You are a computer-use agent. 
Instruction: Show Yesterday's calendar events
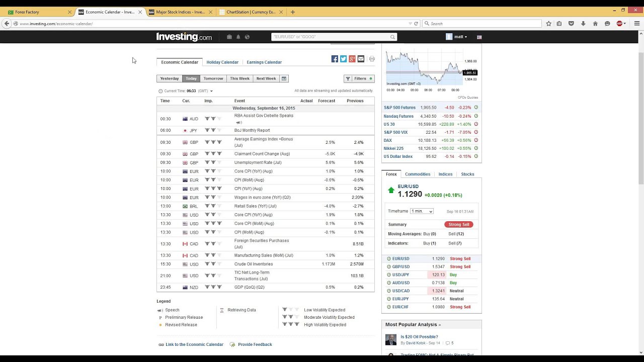pyautogui.click(x=170, y=78)
